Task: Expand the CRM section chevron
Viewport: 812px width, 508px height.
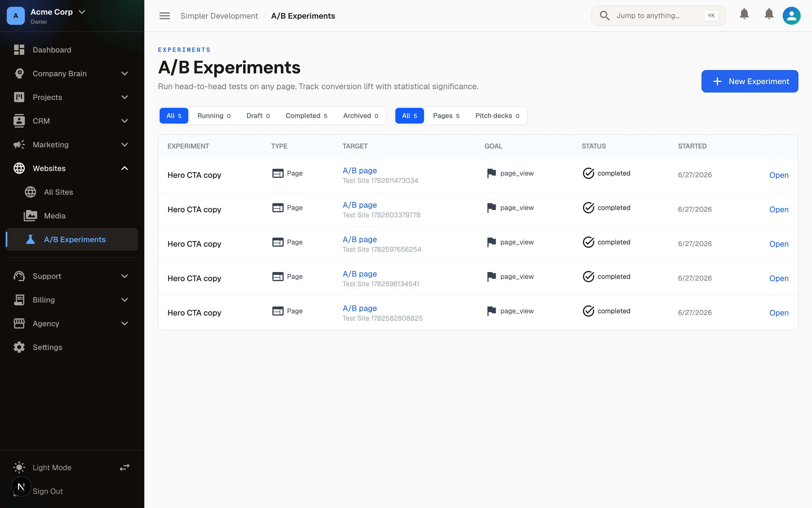Action: coord(125,121)
